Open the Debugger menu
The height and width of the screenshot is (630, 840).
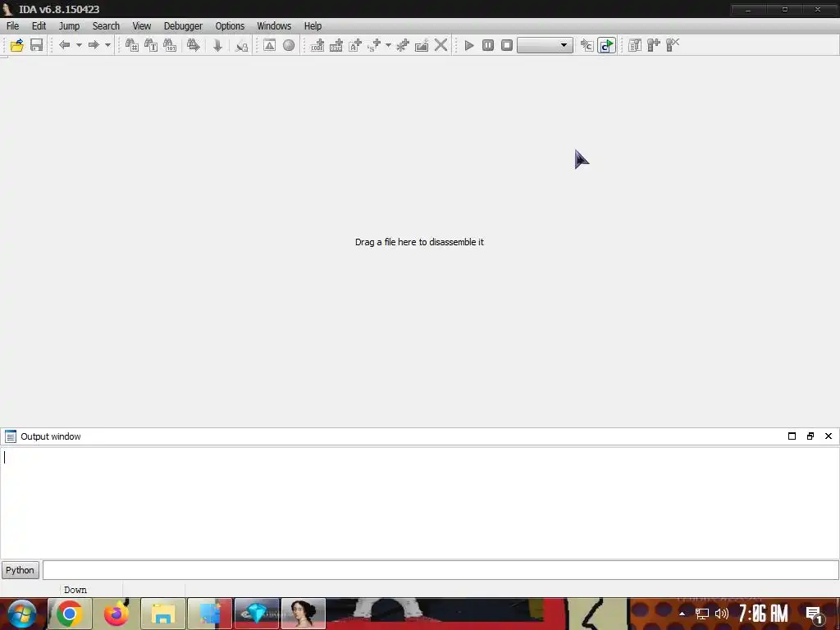point(183,25)
